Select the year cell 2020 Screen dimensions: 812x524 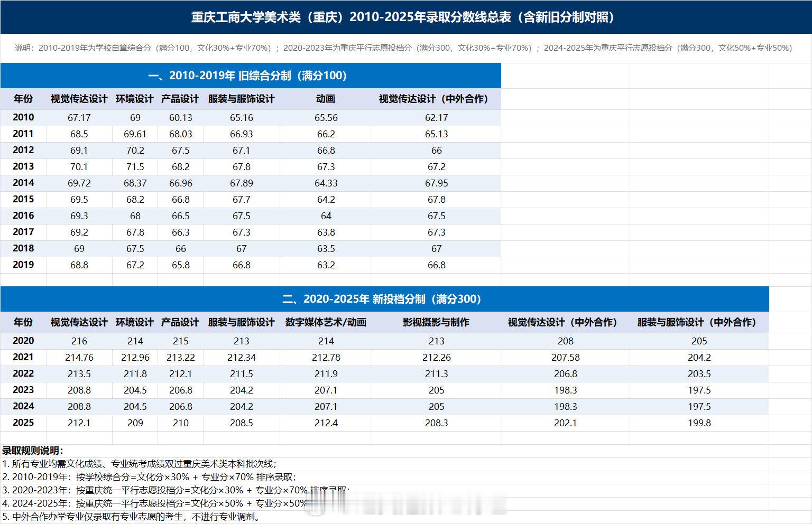(x=23, y=341)
